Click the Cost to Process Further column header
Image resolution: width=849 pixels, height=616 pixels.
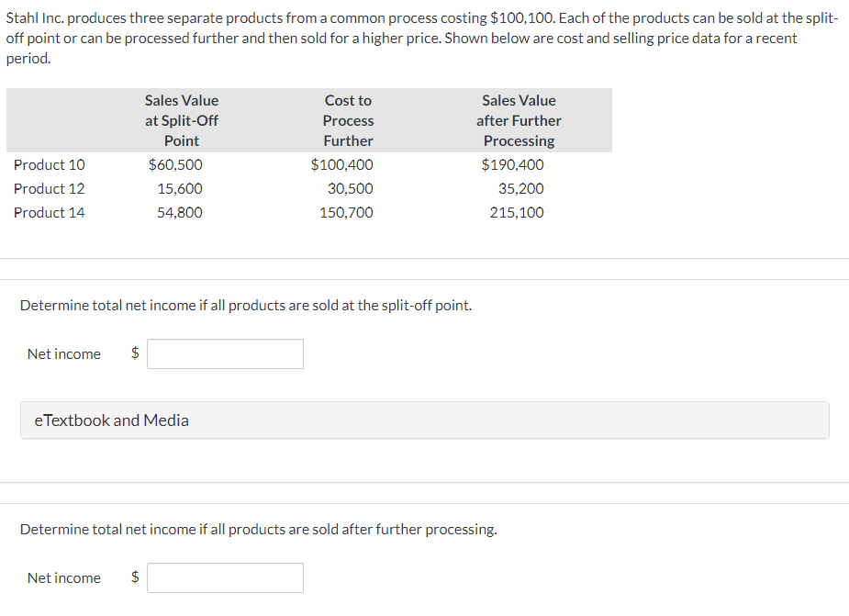(x=348, y=119)
